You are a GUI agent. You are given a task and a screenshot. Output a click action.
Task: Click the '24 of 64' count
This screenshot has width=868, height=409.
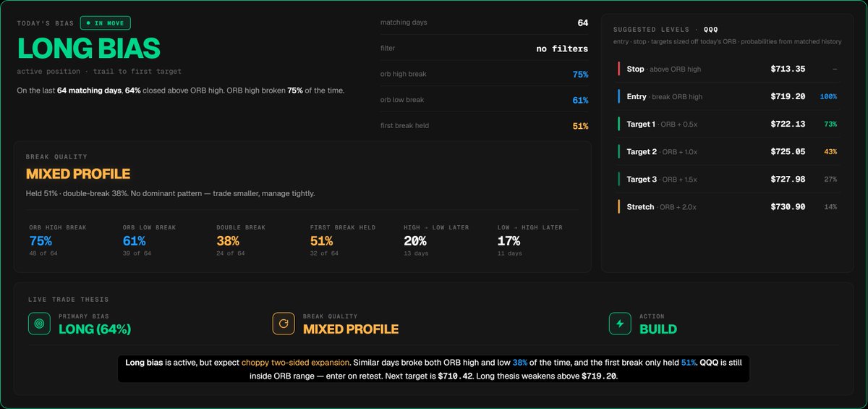coord(231,253)
